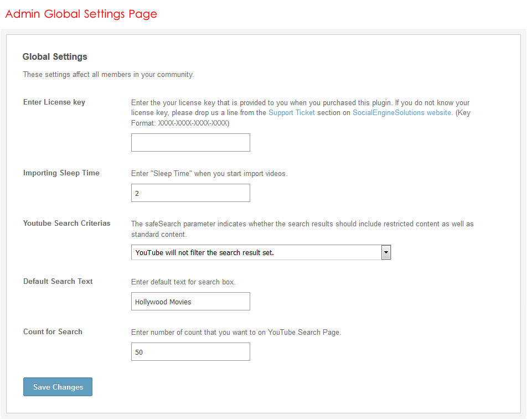Viewport: 527px width, 420px height.
Task: Click the "These settings affect all members" description
Action: point(108,74)
